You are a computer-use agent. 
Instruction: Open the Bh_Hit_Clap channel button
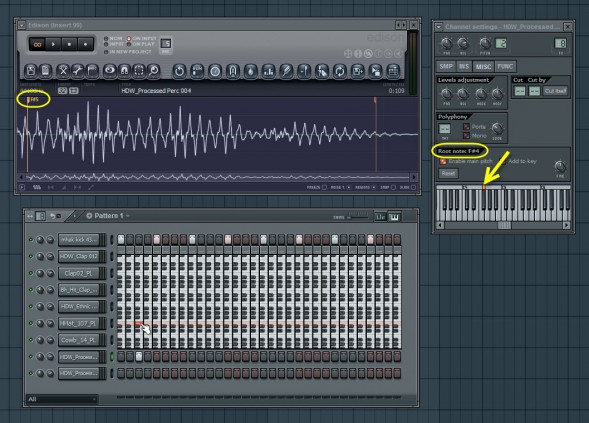point(79,290)
